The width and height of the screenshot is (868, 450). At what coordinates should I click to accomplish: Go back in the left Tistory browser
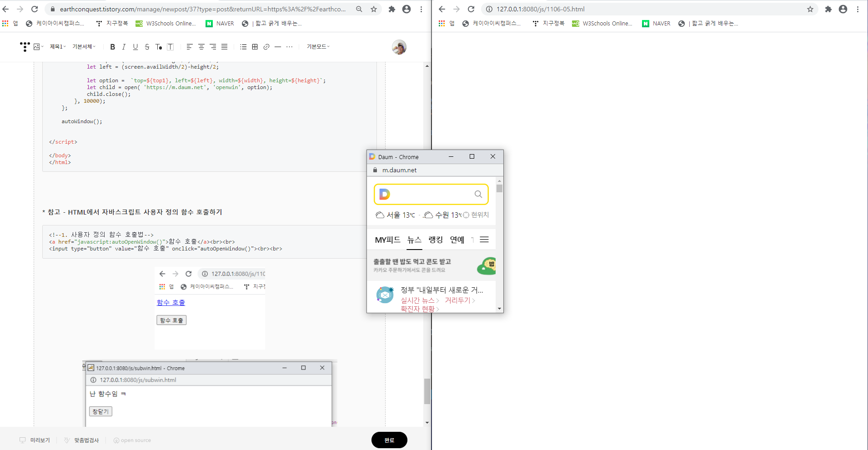(x=5, y=9)
